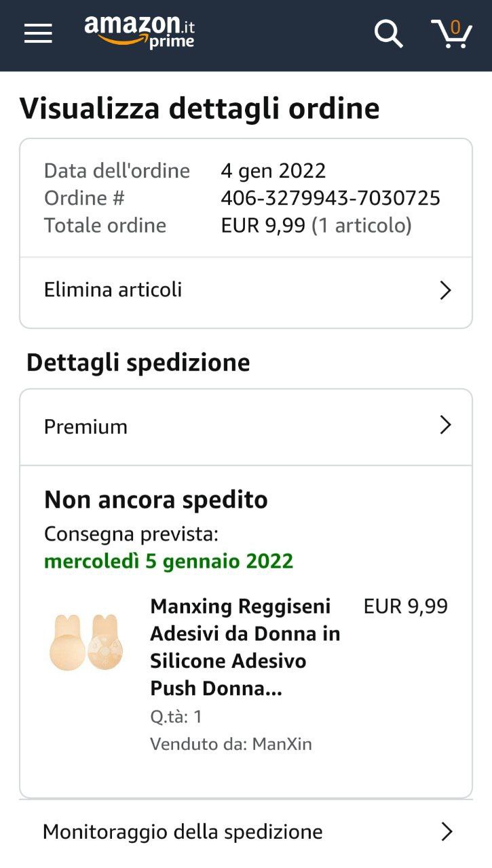The width and height of the screenshot is (492, 868).
Task: Click the Monitoraggio della spedizione chevron
Action: [x=446, y=831]
